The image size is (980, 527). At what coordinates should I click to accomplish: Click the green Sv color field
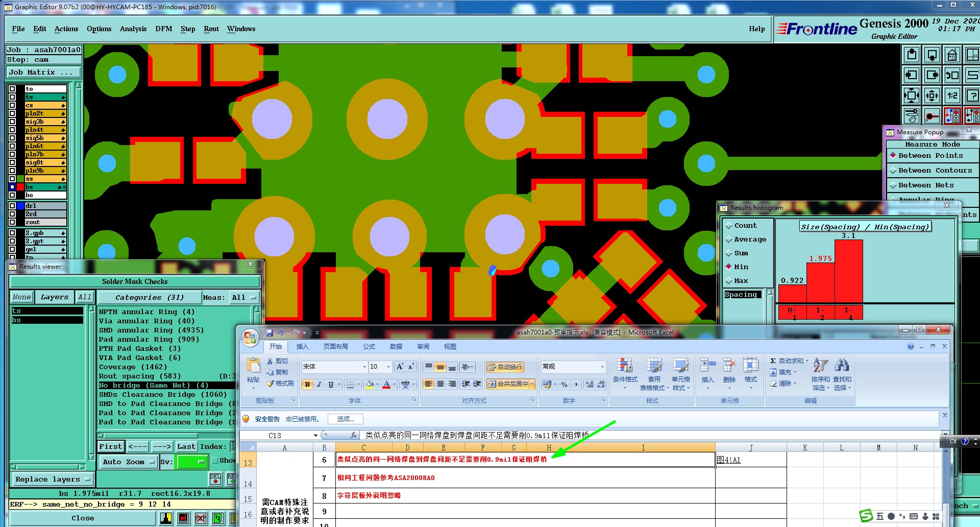coord(191,462)
